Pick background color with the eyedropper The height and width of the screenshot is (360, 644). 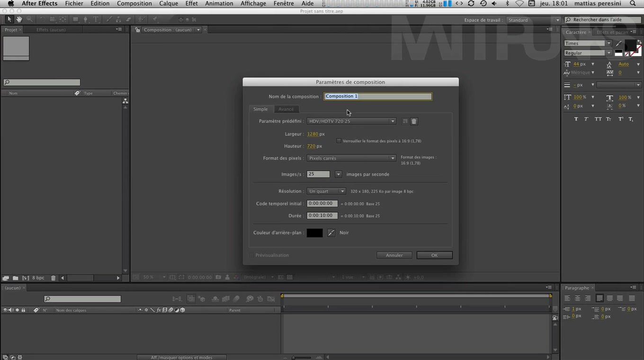(x=331, y=233)
